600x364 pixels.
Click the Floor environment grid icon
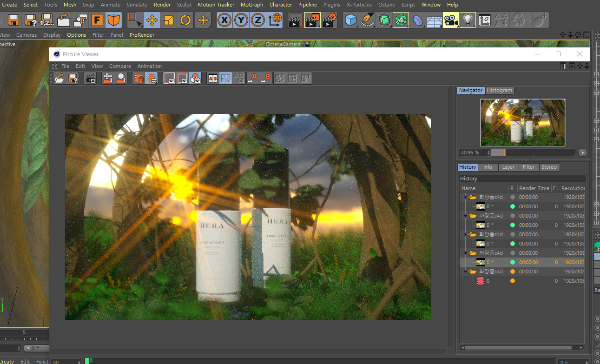[x=435, y=20]
